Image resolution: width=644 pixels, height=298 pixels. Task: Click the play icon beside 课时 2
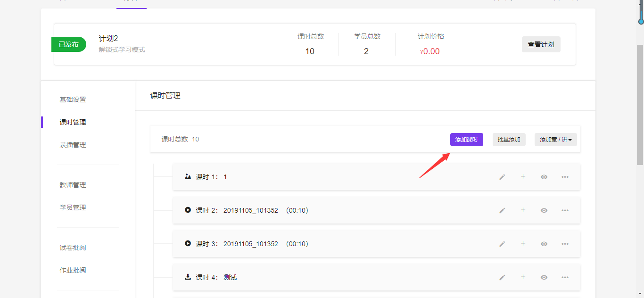click(x=188, y=210)
